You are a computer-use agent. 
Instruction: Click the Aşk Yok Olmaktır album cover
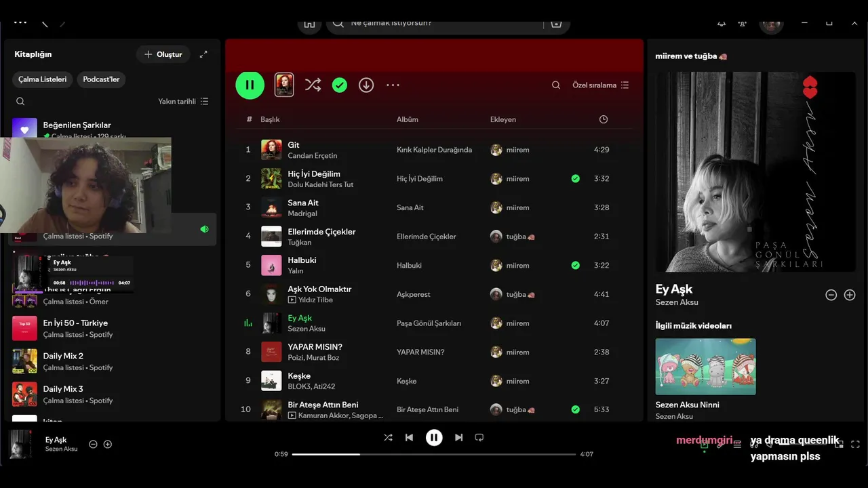coord(271,294)
